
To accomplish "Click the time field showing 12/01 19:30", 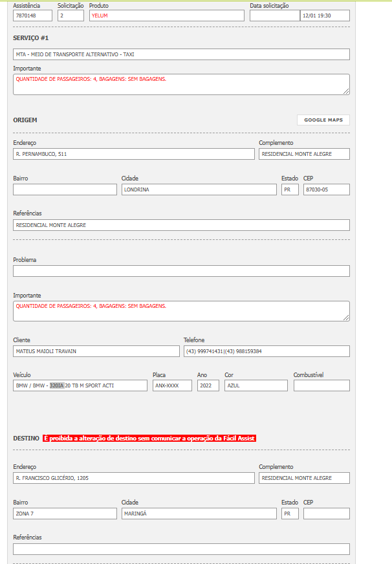I will [x=325, y=16].
